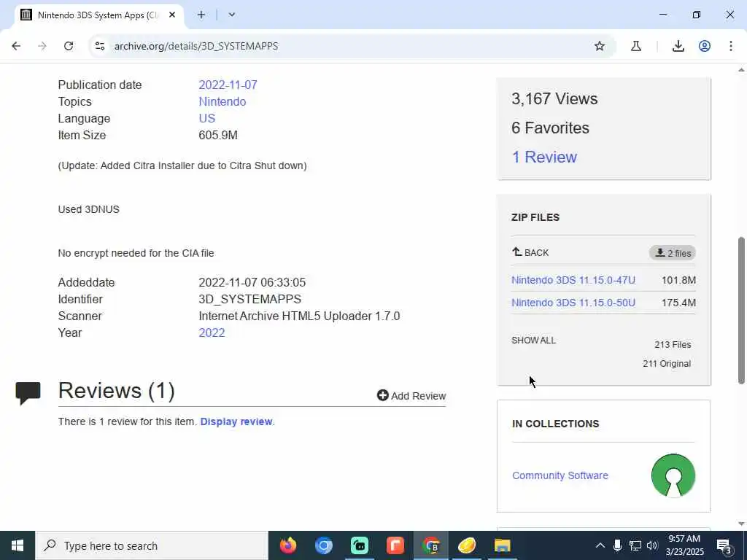Open browser downloads icon
This screenshot has width=747, height=560.
[678, 46]
